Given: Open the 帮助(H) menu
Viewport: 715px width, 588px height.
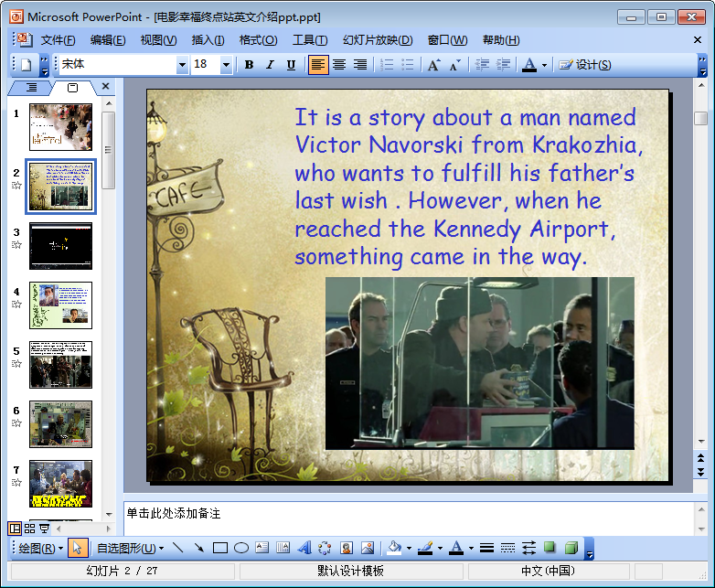Looking at the screenshot, I should coord(501,40).
